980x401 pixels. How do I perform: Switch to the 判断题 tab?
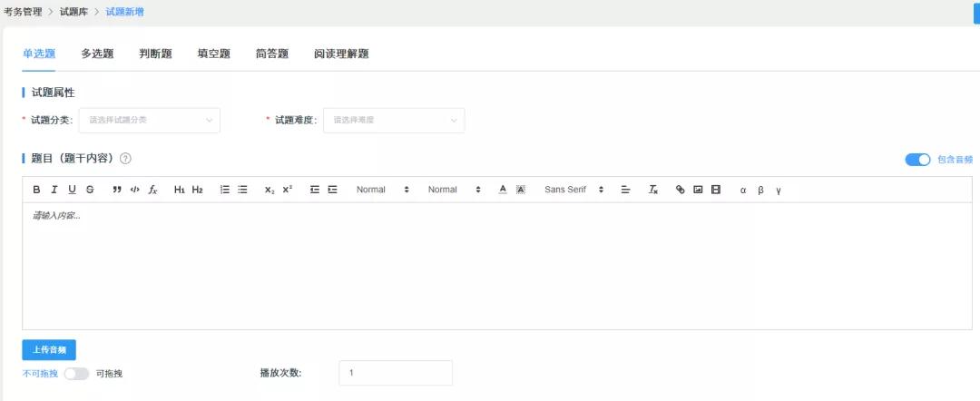[x=156, y=54]
